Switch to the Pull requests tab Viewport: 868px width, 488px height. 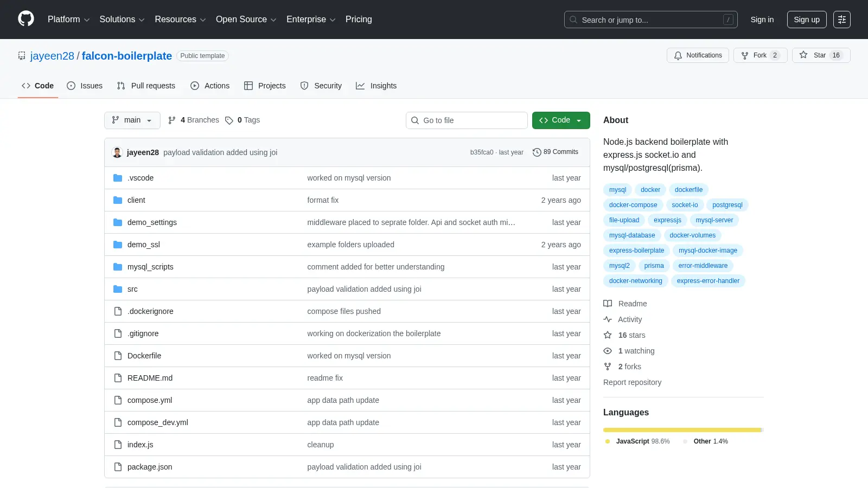tap(146, 86)
